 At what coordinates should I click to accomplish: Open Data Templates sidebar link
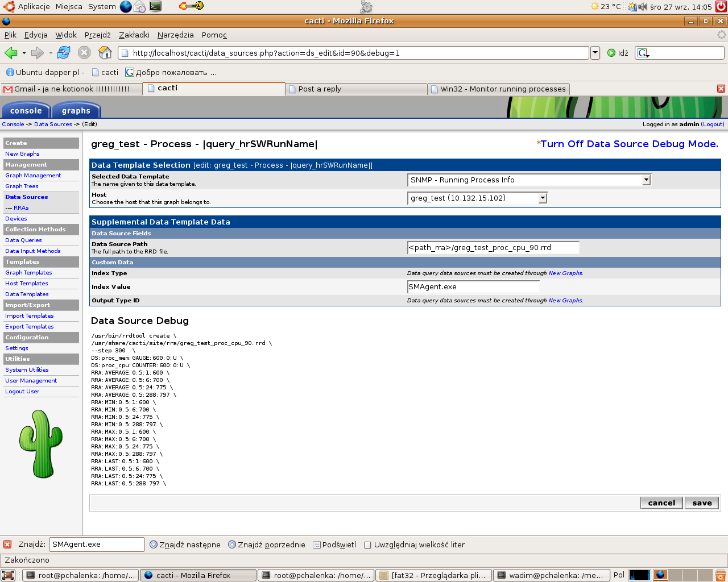[27, 294]
